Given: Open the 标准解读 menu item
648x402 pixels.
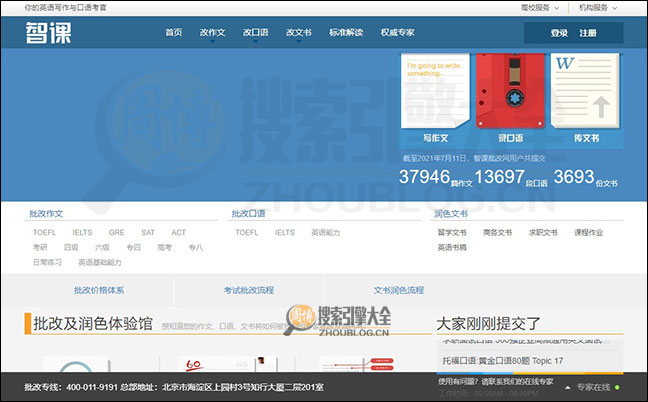Looking at the screenshot, I should pyautogui.click(x=346, y=32).
